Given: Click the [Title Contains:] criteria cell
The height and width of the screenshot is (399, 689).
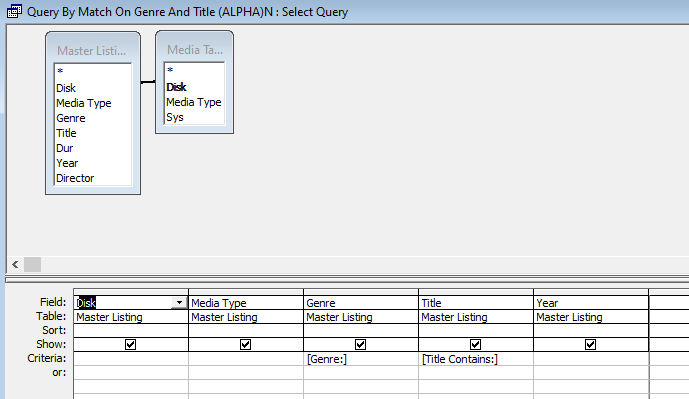Looking at the screenshot, I should (x=476, y=359).
